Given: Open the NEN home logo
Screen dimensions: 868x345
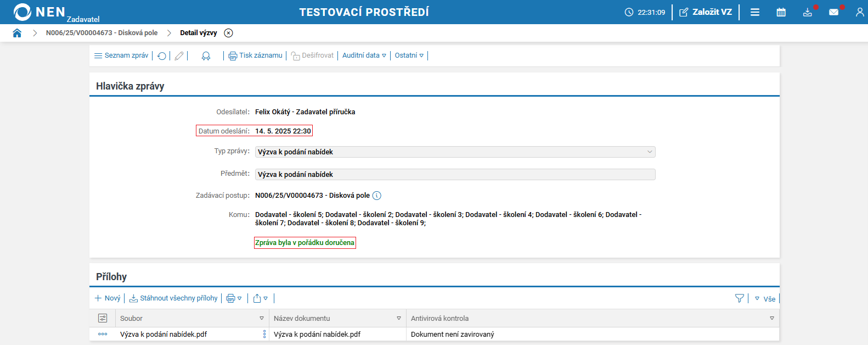Looking at the screenshot, I should 40,12.
